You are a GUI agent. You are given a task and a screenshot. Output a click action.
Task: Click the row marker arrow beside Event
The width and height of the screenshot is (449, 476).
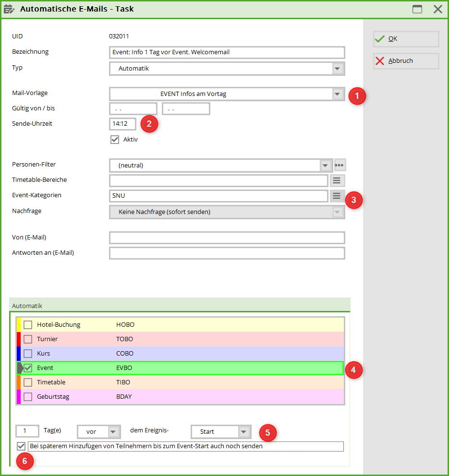pyautogui.click(x=20, y=368)
